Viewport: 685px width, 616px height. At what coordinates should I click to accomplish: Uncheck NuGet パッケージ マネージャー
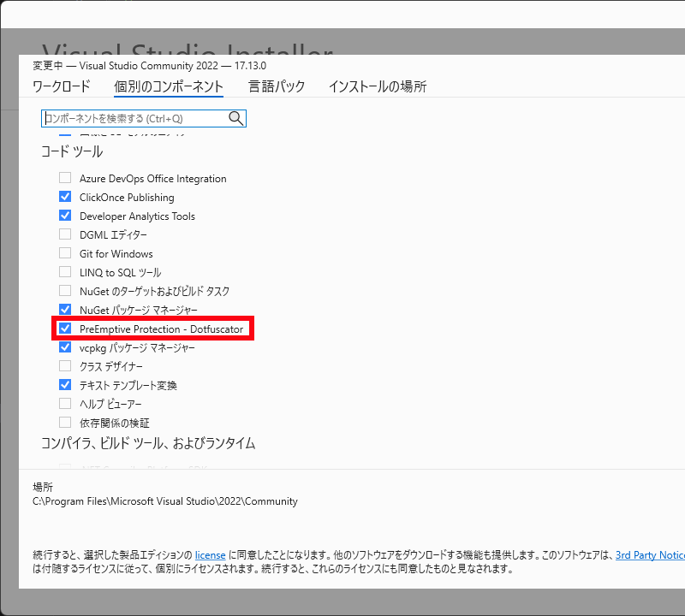click(65, 309)
